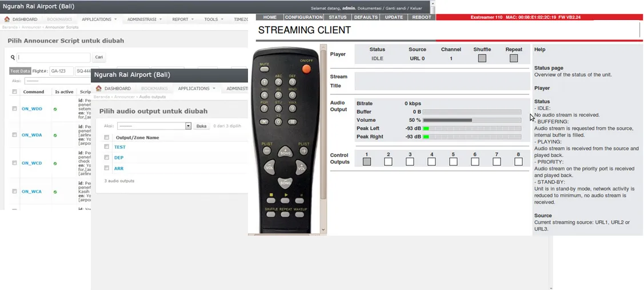Click the orange ON/OFF button on the remote
The image size is (644, 290).
coord(306,69)
